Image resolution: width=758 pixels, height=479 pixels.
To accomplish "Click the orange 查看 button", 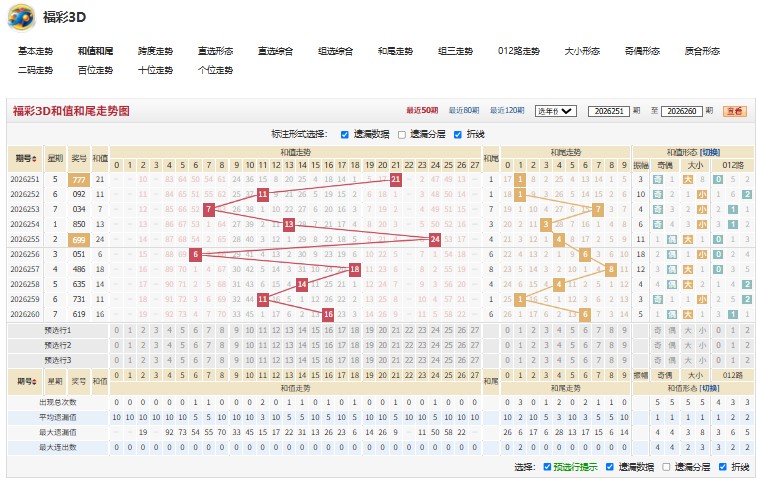I will point(735,111).
